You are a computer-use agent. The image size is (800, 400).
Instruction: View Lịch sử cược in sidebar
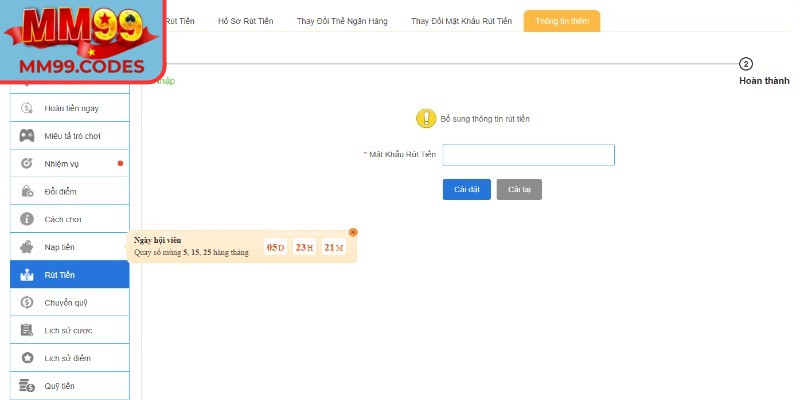70,330
